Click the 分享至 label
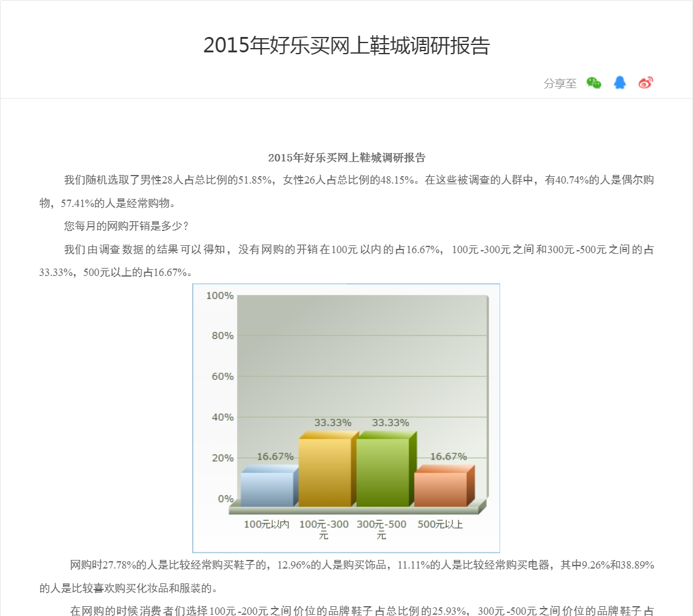The height and width of the screenshot is (616, 693). (x=560, y=84)
